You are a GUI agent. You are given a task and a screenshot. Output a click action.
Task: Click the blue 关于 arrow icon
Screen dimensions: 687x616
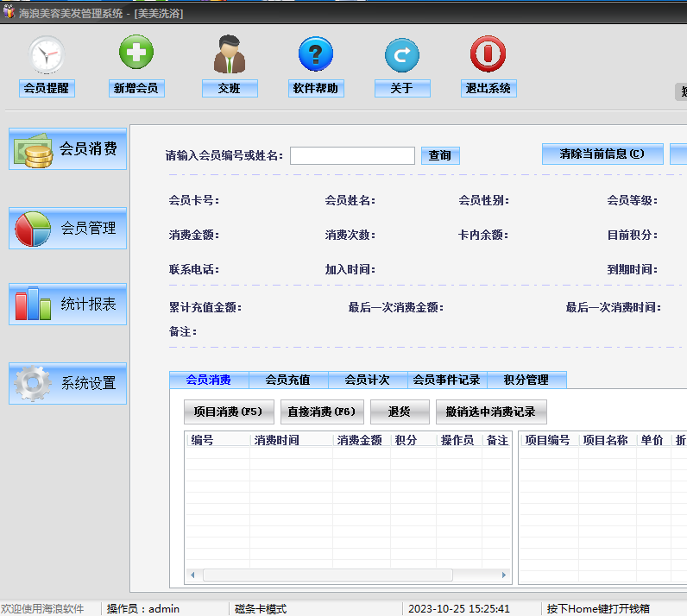pos(402,54)
